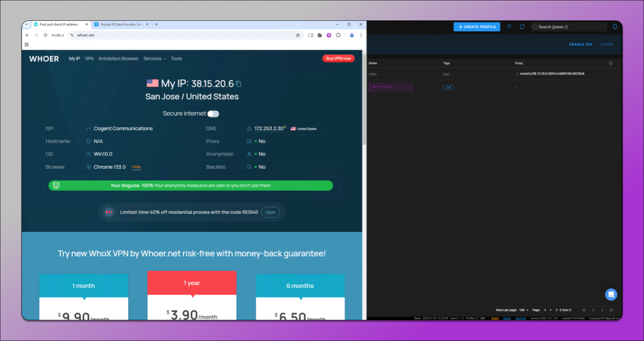This screenshot has height=341, width=644.
Task: Open the notifications bell icon
Action: (x=615, y=27)
